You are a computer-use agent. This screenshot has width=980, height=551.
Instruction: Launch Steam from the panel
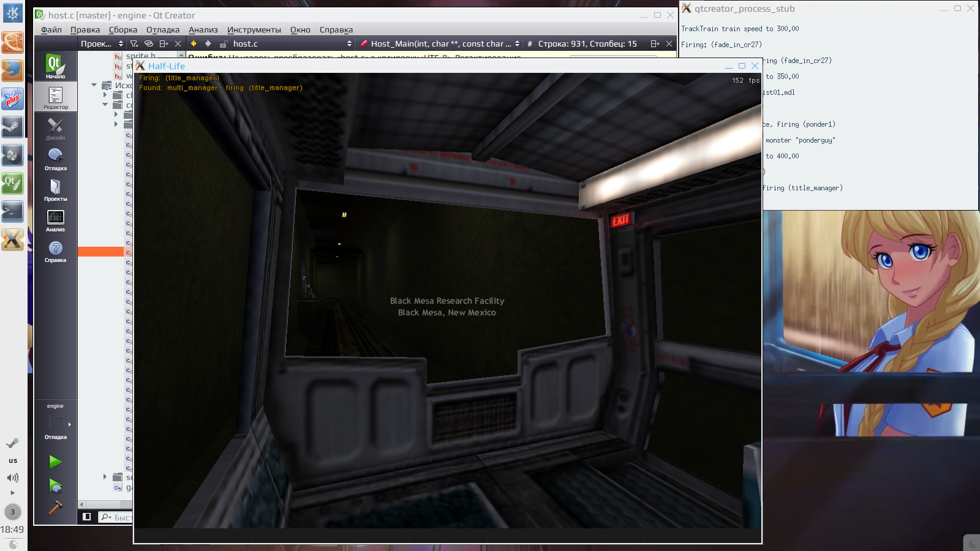(x=13, y=127)
